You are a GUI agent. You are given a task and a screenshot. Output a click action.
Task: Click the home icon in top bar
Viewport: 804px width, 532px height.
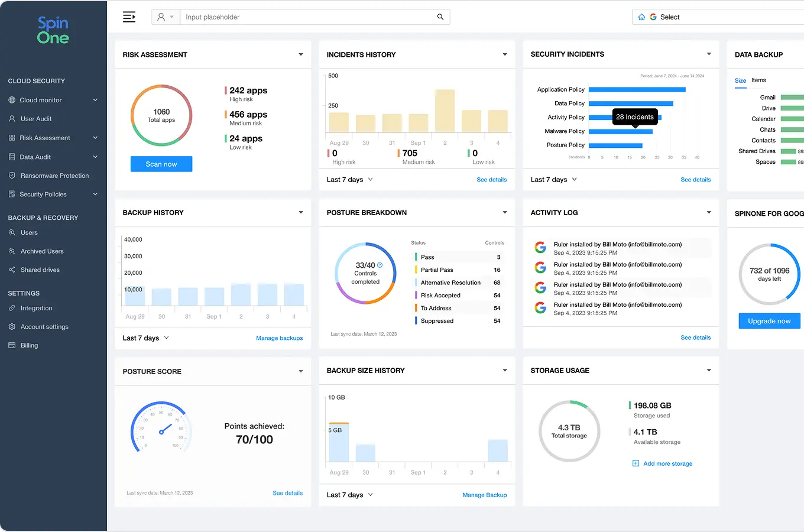[x=641, y=17]
